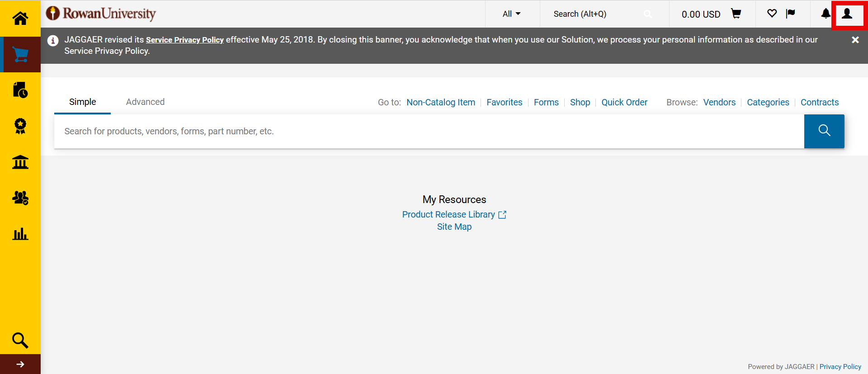Open the All search category dropdown

[x=512, y=14]
